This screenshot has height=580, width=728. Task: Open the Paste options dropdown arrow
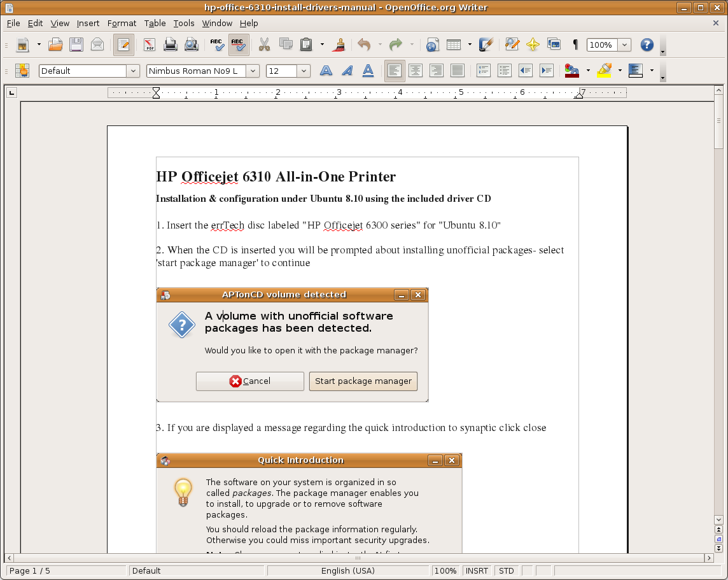322,45
